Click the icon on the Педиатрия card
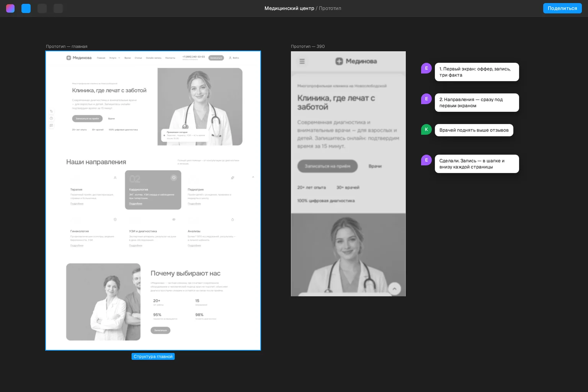The image size is (588, 392). pyautogui.click(x=232, y=178)
